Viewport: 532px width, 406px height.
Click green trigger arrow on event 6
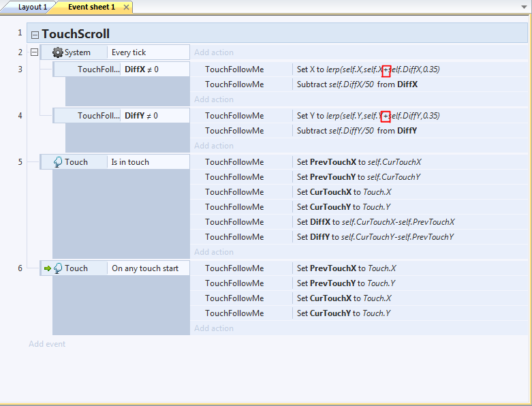48,268
